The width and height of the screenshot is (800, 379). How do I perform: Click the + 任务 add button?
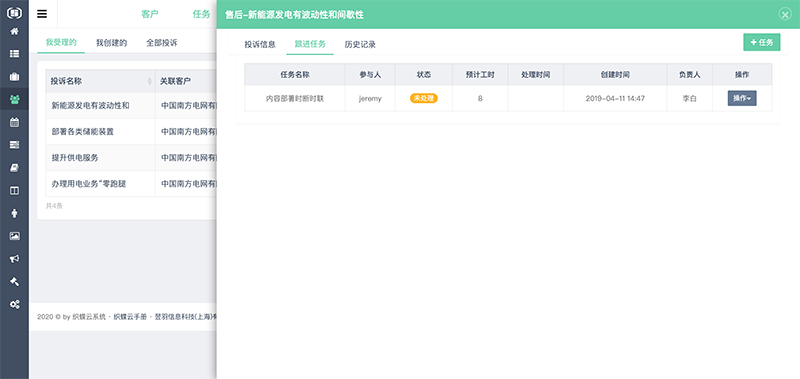pyautogui.click(x=762, y=42)
